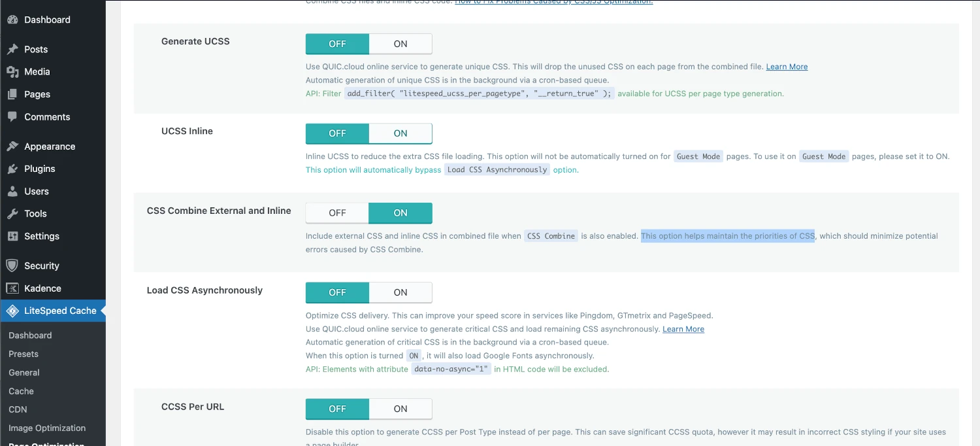
Task: Click the CSS Combine code tag
Action: point(551,236)
